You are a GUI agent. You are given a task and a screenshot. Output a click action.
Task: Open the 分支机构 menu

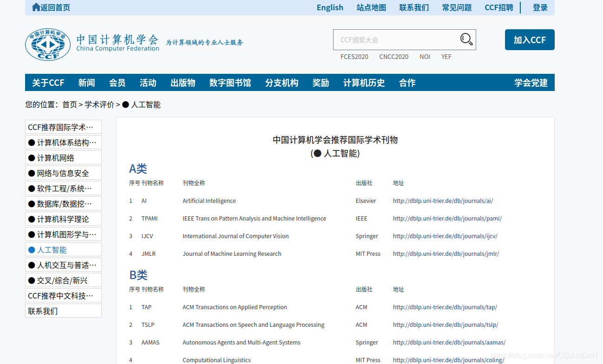[282, 83]
